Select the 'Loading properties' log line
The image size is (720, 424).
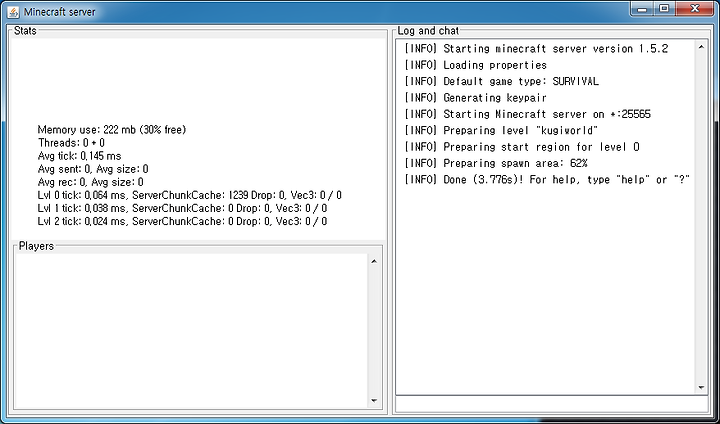coord(475,65)
